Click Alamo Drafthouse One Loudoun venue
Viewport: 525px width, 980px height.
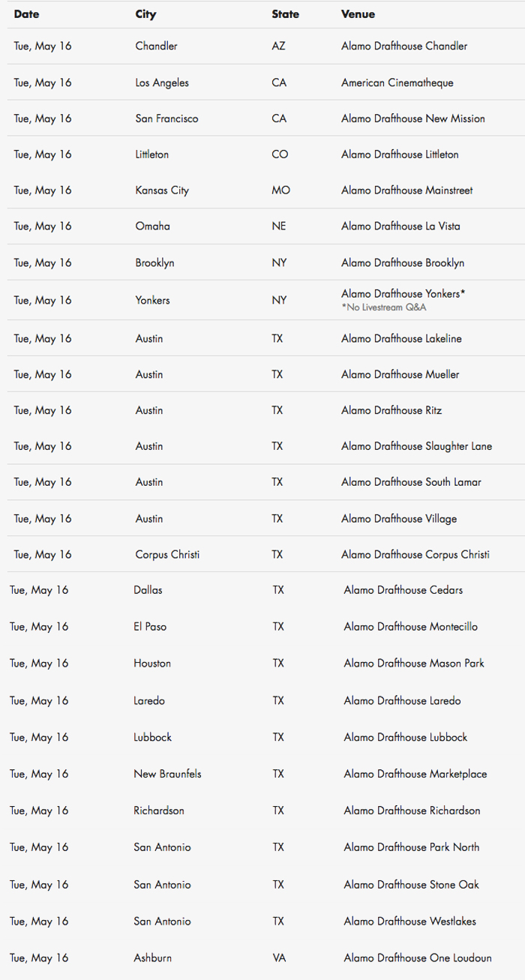(418, 958)
